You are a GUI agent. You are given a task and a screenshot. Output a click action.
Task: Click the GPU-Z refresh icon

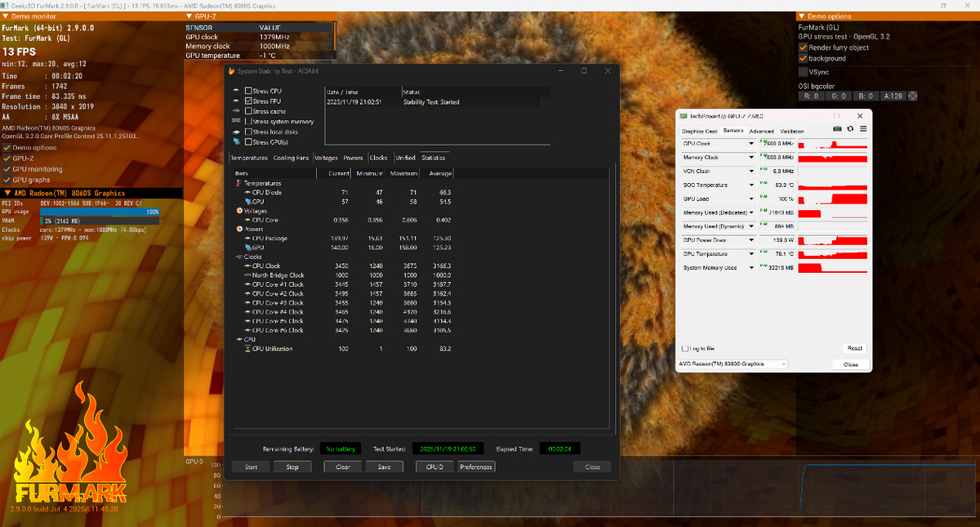[850, 129]
